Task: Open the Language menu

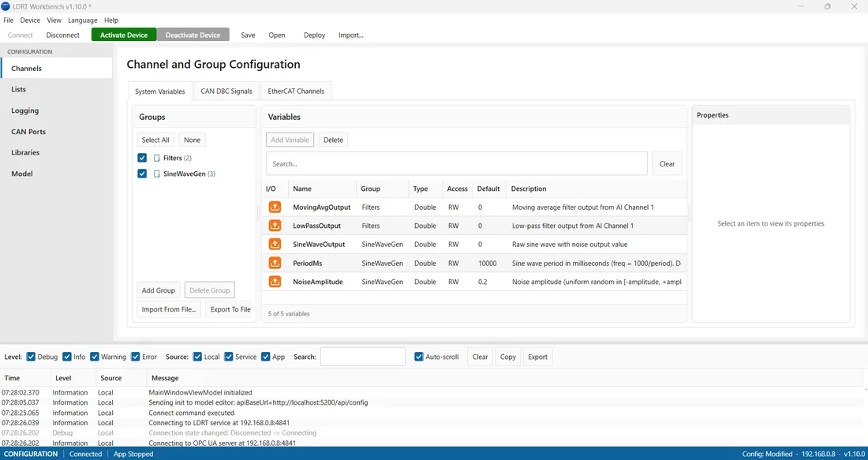Action: click(83, 20)
